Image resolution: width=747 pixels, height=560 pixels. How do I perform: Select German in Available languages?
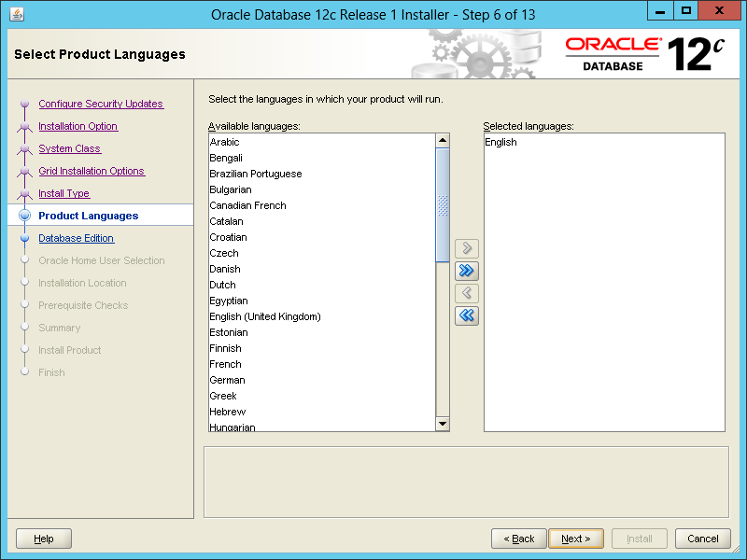click(322, 380)
